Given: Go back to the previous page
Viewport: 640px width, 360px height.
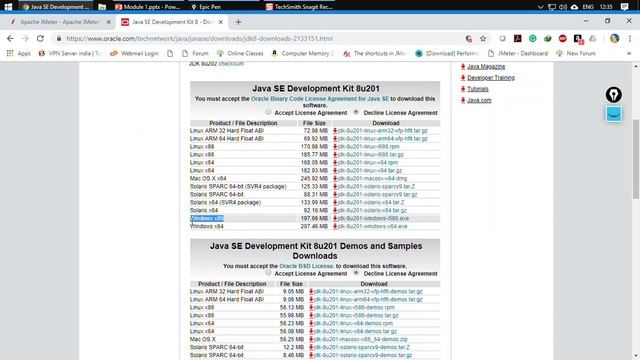Looking at the screenshot, I should [10, 38].
